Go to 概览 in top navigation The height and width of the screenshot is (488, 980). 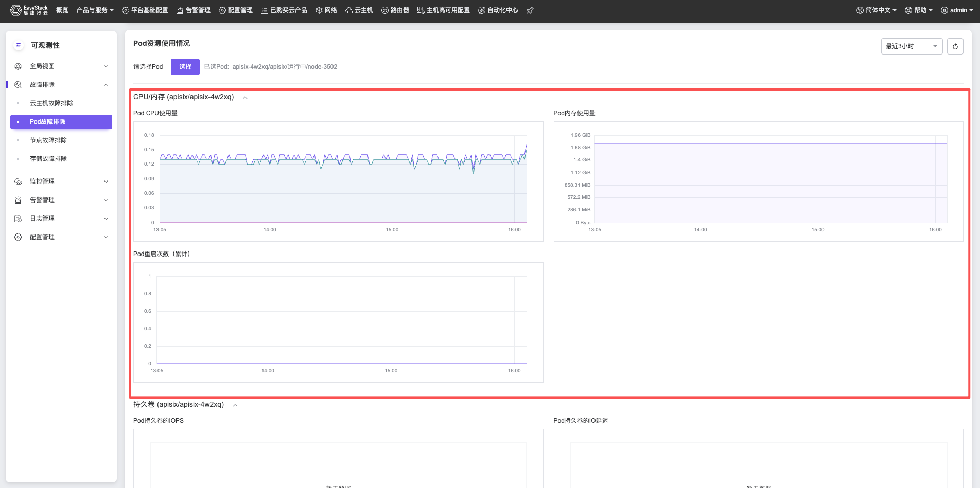(x=62, y=10)
